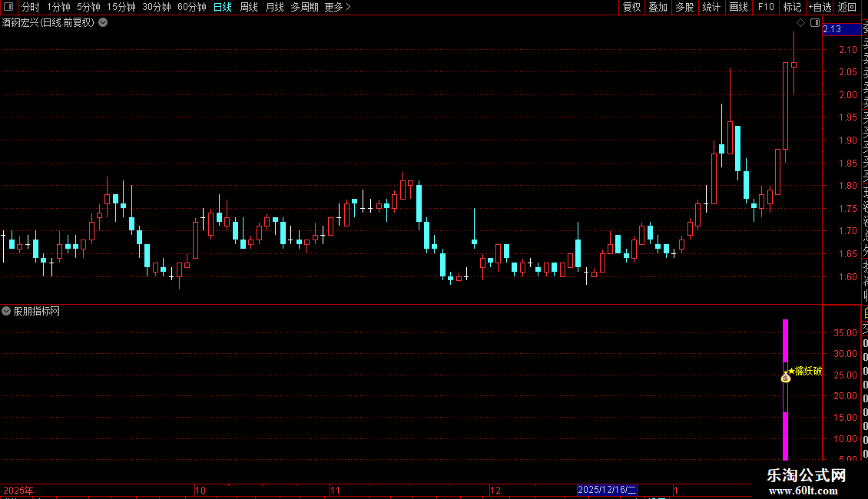Screen dimensions: 868x499
Task: Open the 统计 statistics tool
Action: click(711, 7)
